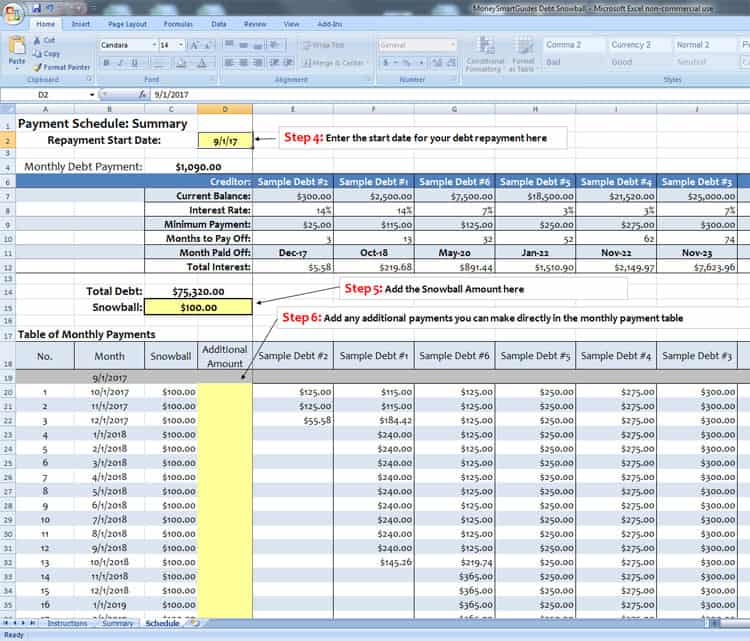750x641 pixels.
Task: Select column D header
Action: [225, 110]
